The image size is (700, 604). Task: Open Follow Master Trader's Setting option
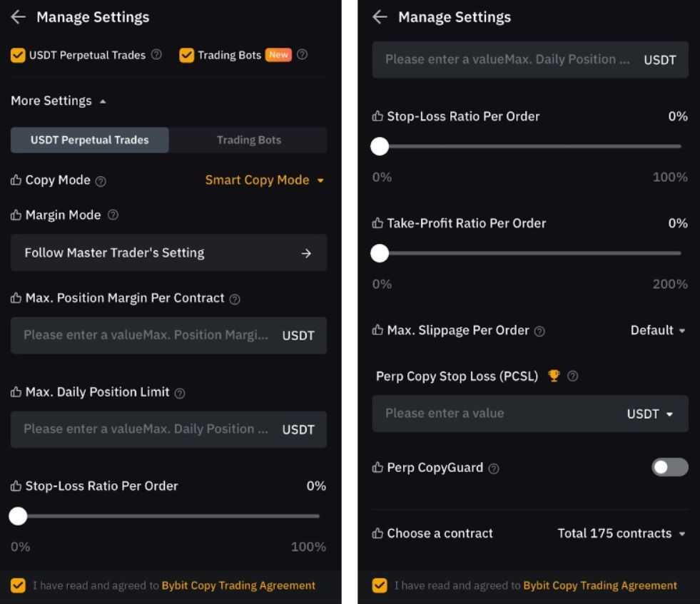click(168, 253)
